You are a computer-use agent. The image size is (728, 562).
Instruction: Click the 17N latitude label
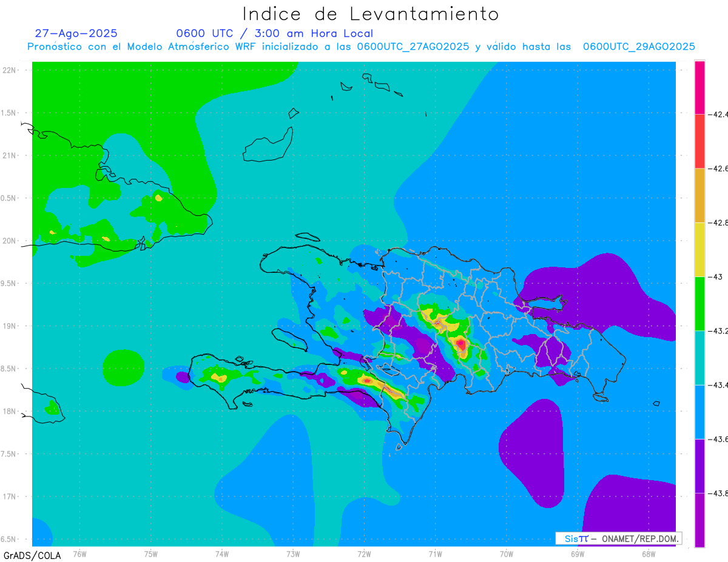[10, 497]
